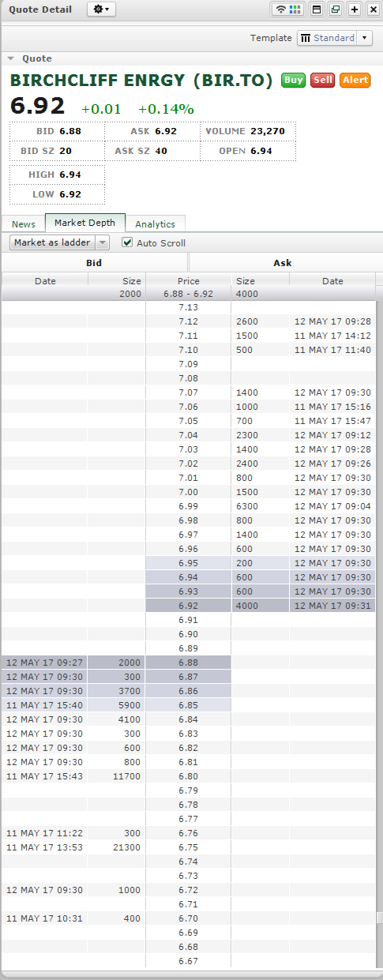383x980 pixels.
Task: Select best bid price 6.88 row
Action: point(189,663)
